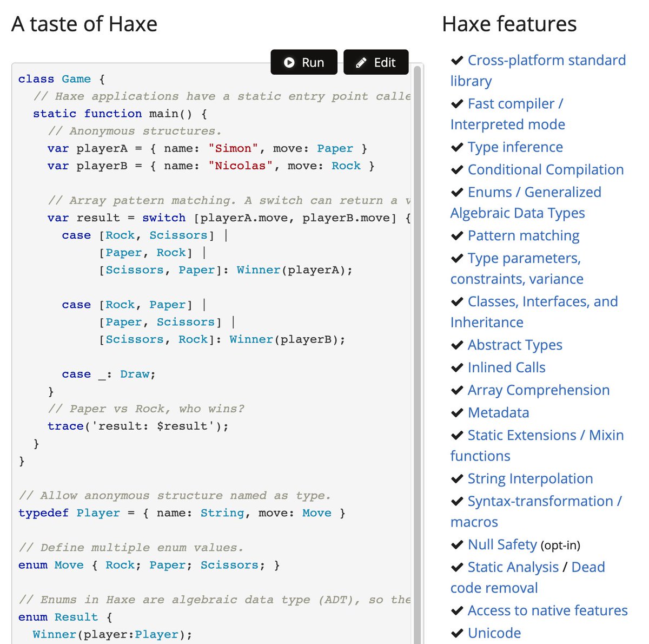Click 'static function main()' code line
The width and height of the screenshot is (649, 644).
120,114
